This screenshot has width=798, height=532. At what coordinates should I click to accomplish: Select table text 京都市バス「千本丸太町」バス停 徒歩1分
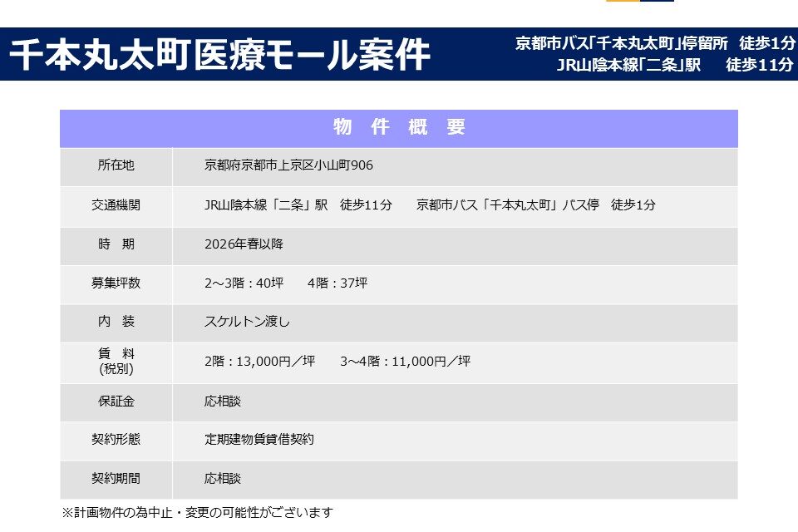click(x=536, y=205)
